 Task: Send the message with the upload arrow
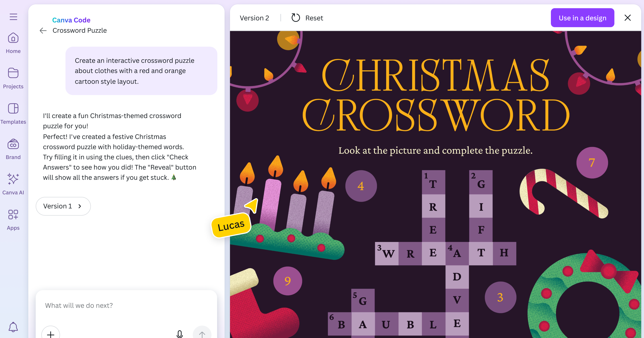pos(202,334)
